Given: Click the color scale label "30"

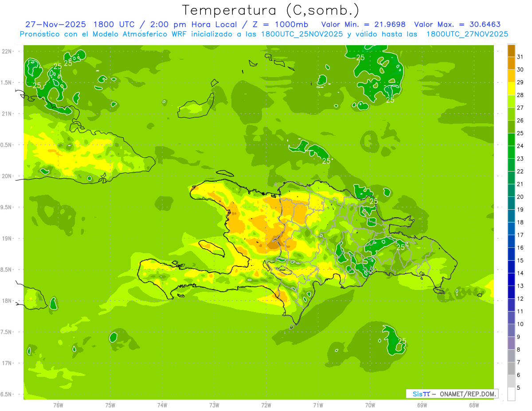Looking at the screenshot, I should (x=520, y=70).
